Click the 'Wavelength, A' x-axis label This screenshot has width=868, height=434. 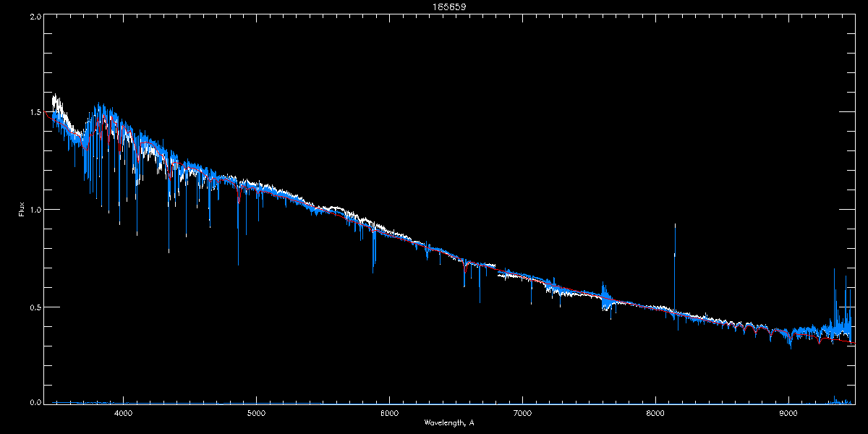click(449, 422)
